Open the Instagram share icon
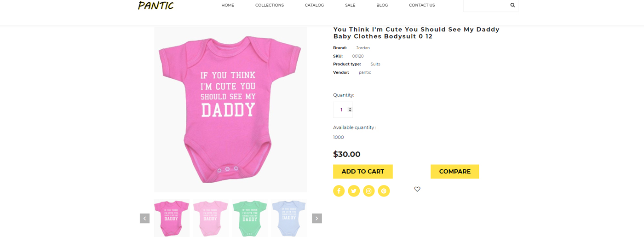 [x=369, y=191]
